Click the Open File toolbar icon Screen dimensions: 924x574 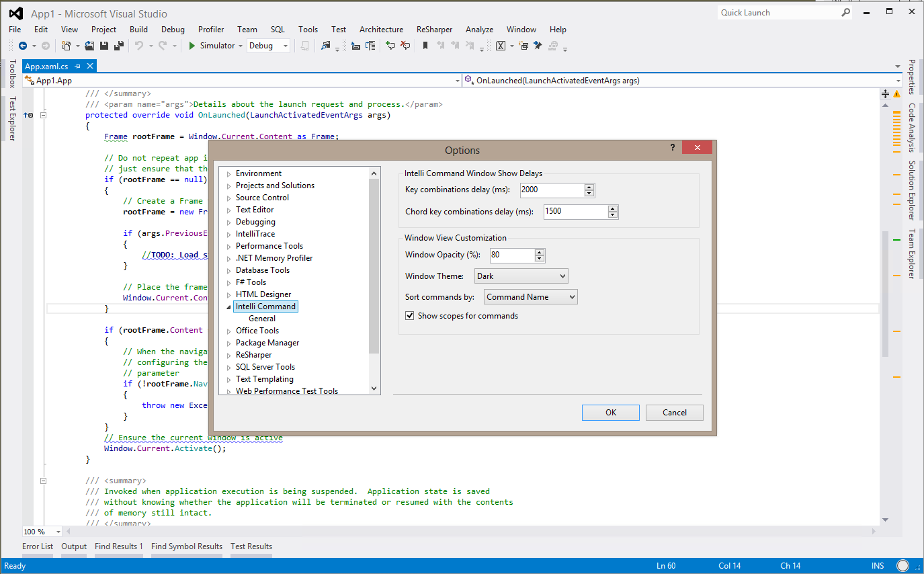(90, 46)
